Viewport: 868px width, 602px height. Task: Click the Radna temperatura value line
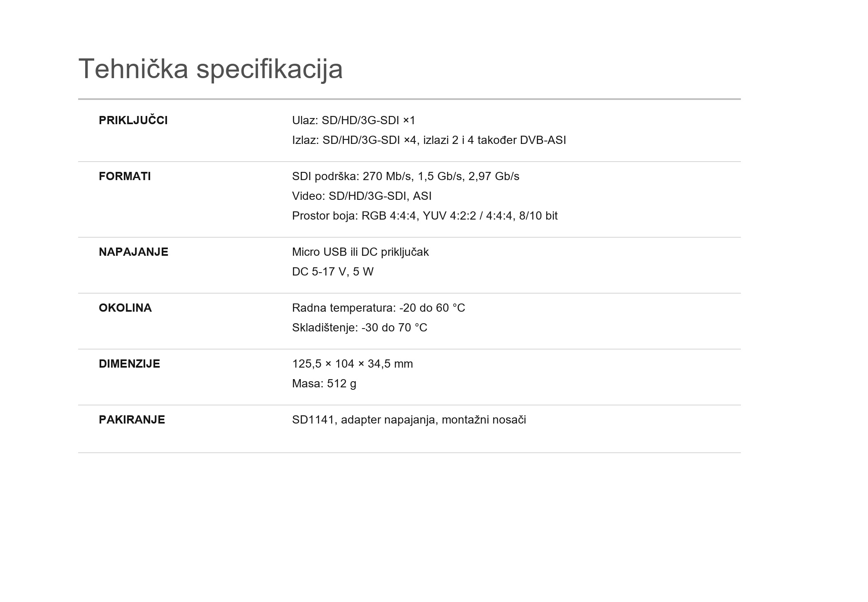pyautogui.click(x=378, y=308)
